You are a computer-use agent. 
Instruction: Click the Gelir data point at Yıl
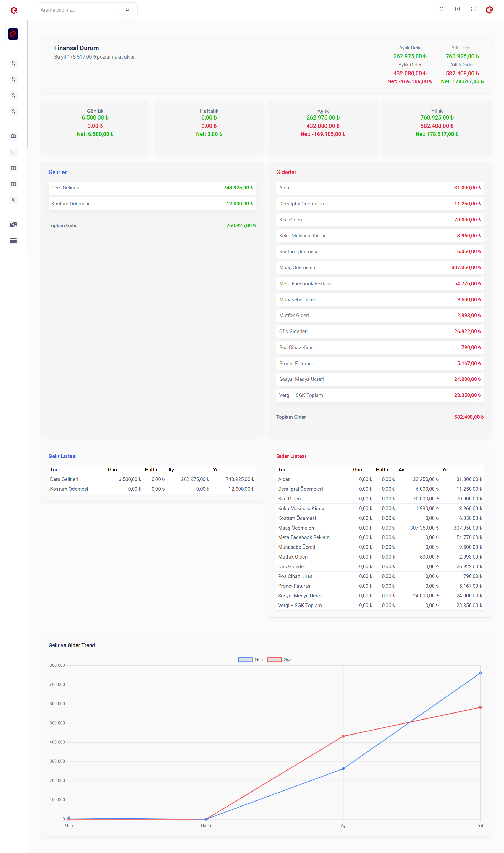[480, 673]
